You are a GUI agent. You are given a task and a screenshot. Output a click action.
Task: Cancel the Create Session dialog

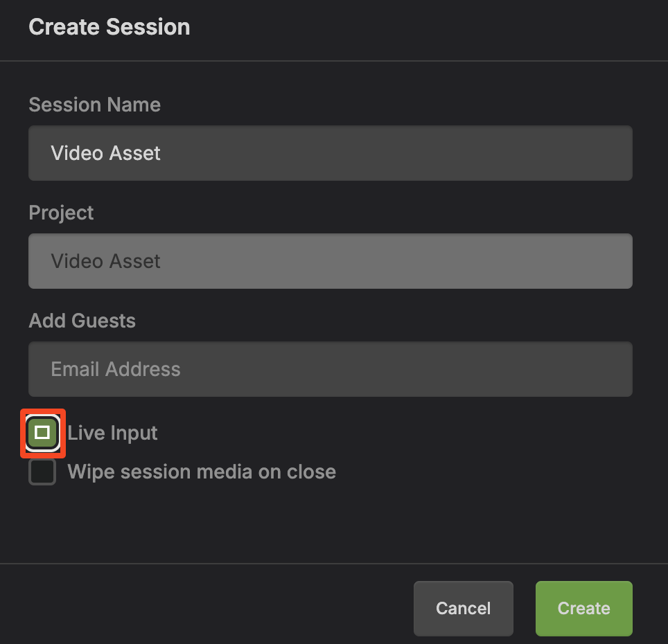pos(463,608)
